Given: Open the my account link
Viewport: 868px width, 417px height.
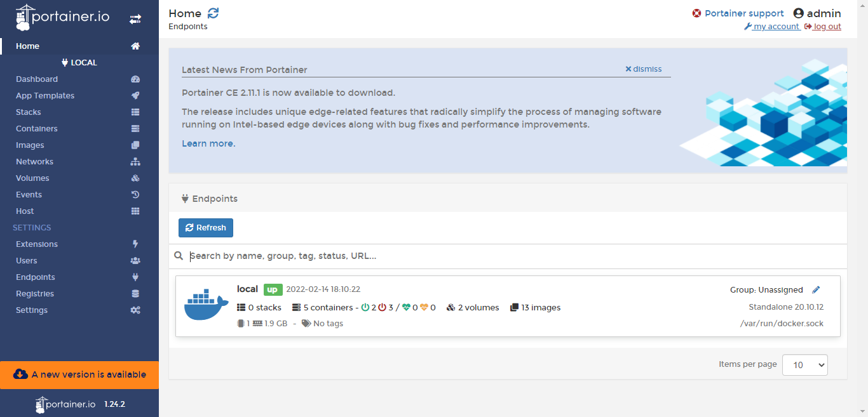Looking at the screenshot, I should 771,27.
